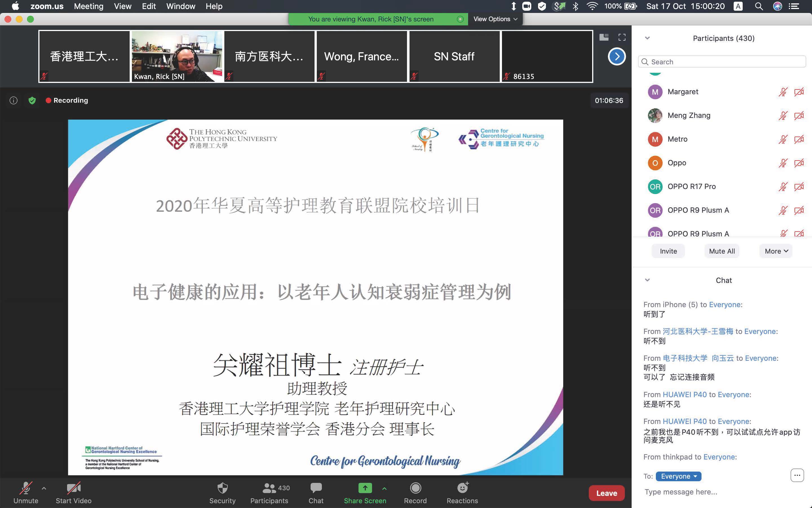Click Margaret's muted microphone icon
The width and height of the screenshot is (812, 508).
pos(783,92)
